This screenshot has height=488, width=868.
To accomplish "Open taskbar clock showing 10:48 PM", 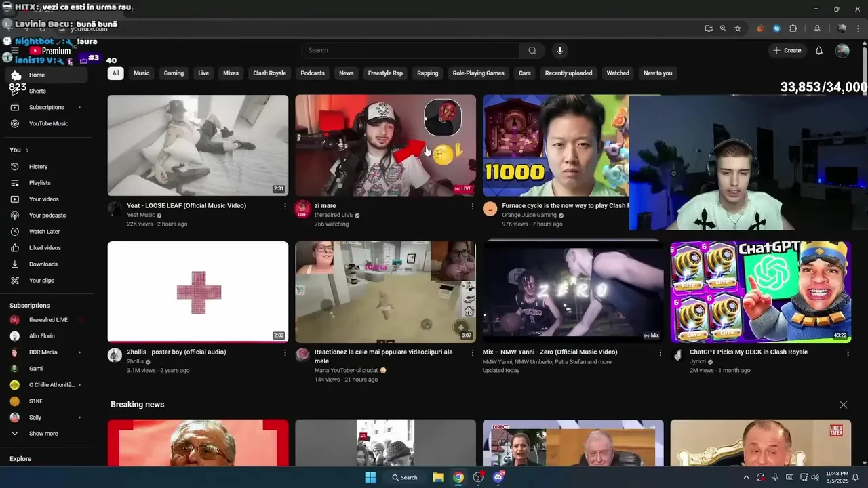I will [837, 477].
